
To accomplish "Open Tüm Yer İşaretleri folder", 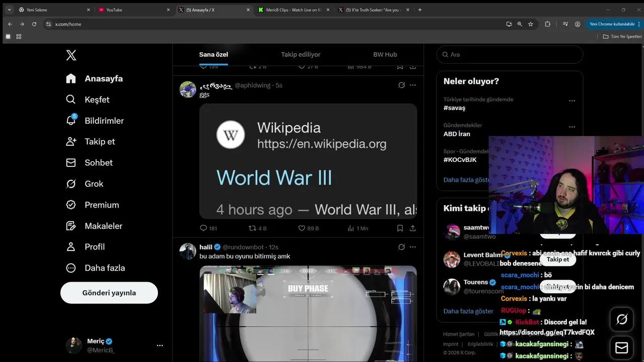I will [x=622, y=36].
